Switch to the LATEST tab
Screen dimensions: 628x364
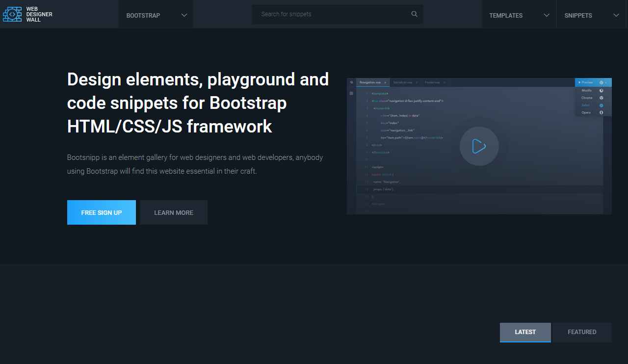(525, 332)
